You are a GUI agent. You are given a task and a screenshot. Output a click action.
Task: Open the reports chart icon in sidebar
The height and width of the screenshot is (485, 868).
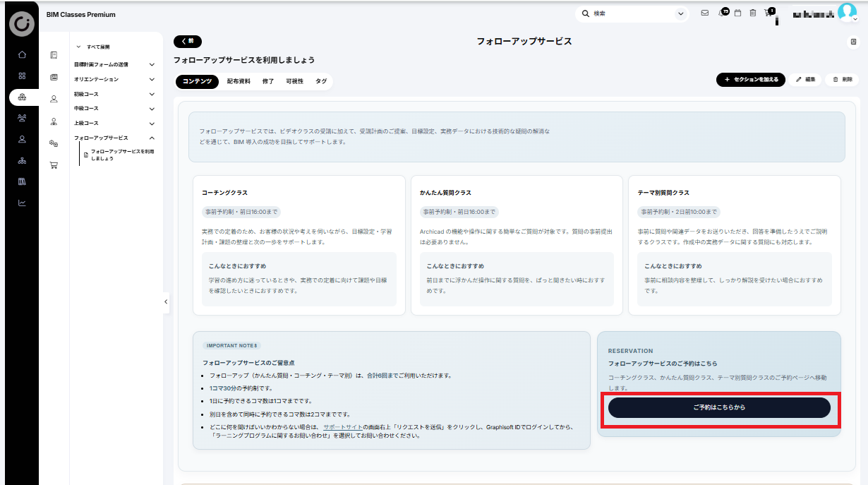tap(22, 203)
